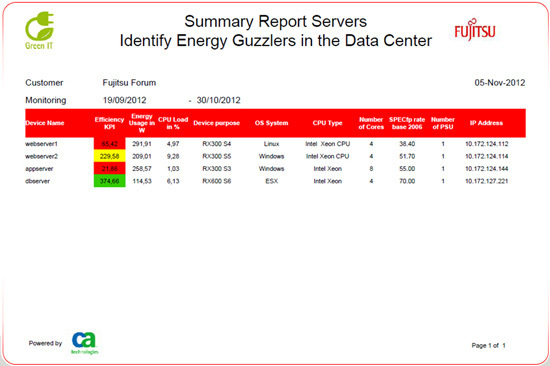The width and height of the screenshot is (550, 366).
Task: Click the CPU Type column header
Action: tap(328, 123)
